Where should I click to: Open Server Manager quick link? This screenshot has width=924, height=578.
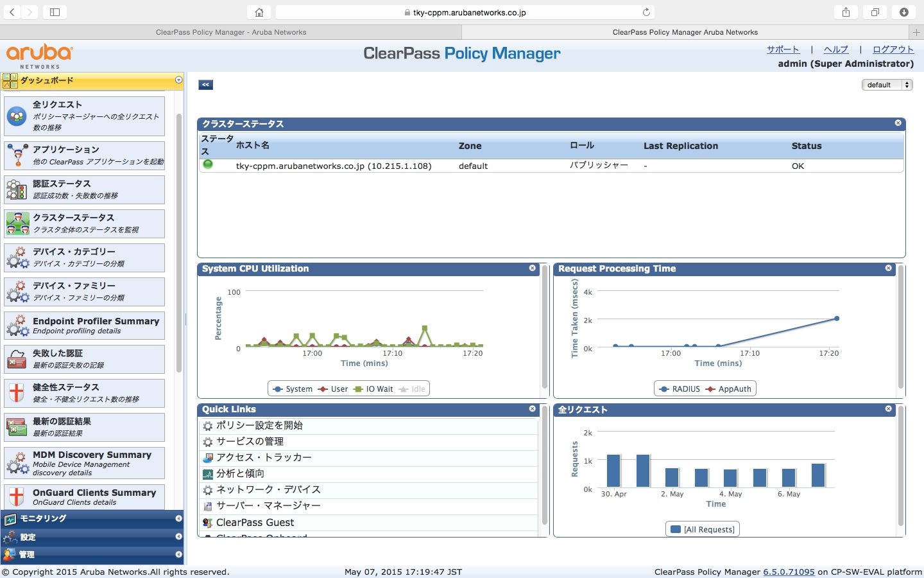268,505
